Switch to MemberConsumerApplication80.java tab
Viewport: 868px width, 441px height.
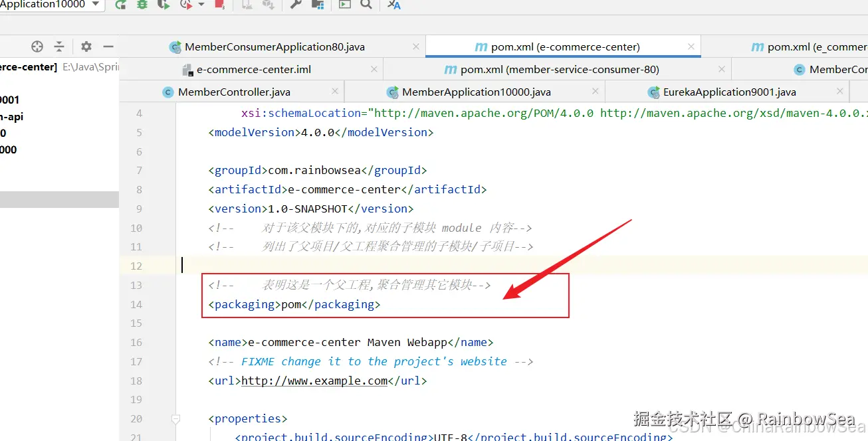274,47
